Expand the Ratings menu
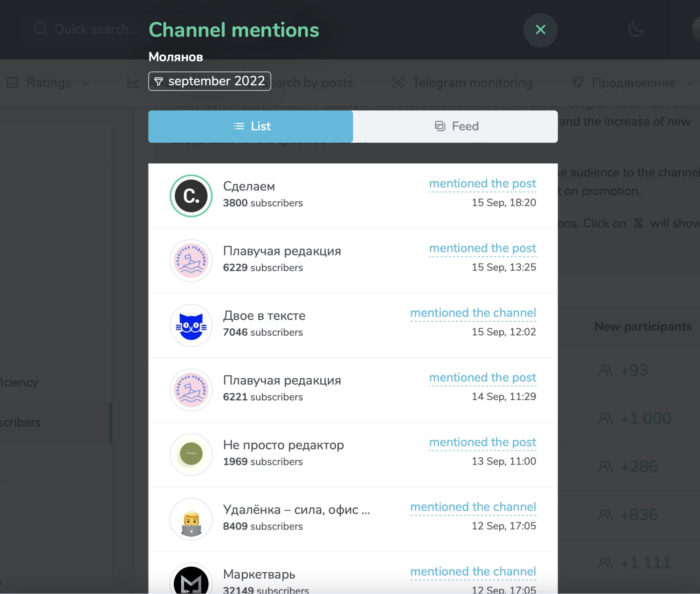 (x=49, y=83)
